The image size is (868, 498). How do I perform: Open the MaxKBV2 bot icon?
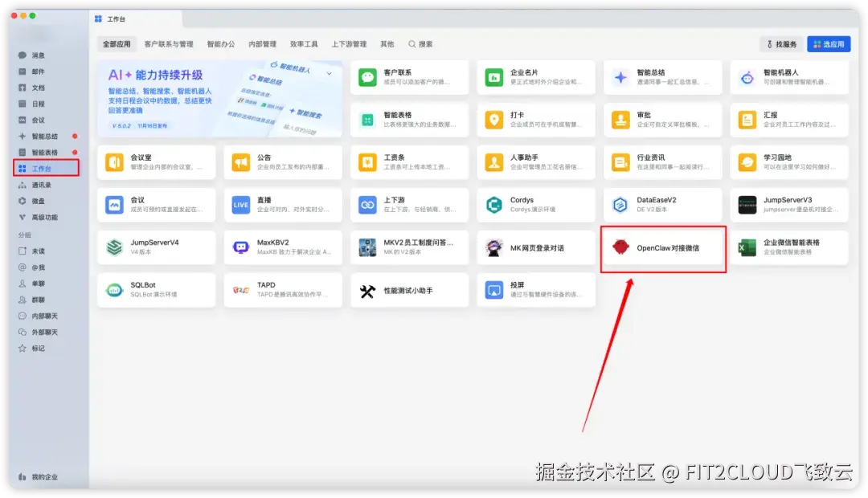241,247
